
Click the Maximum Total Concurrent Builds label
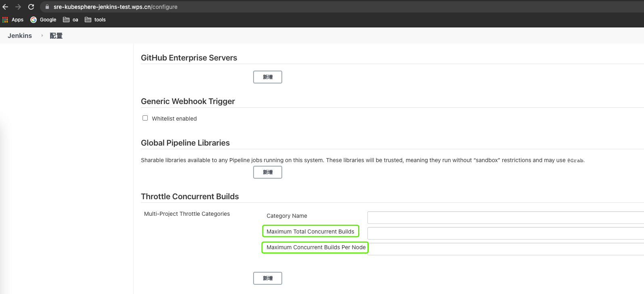310,231
